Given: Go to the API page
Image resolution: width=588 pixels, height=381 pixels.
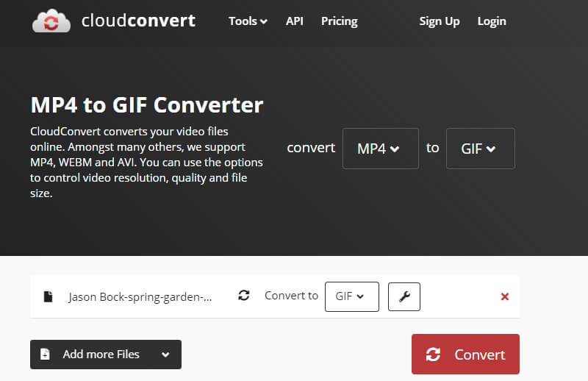Looking at the screenshot, I should (295, 21).
